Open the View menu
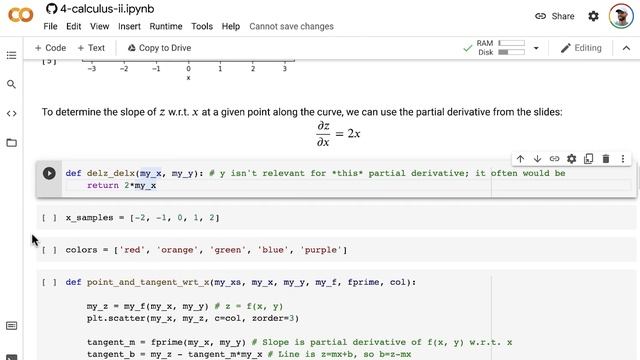Image resolution: width=640 pixels, height=360 pixels. pos(99,27)
